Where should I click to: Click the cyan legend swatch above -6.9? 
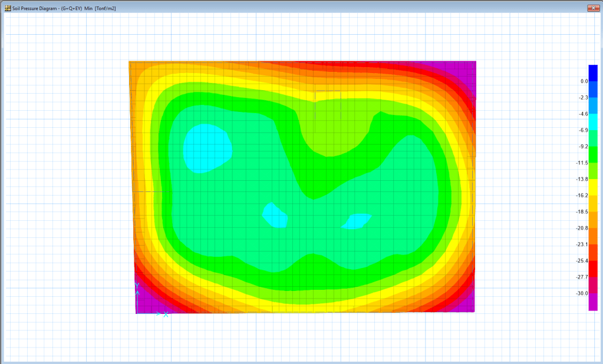(x=592, y=121)
